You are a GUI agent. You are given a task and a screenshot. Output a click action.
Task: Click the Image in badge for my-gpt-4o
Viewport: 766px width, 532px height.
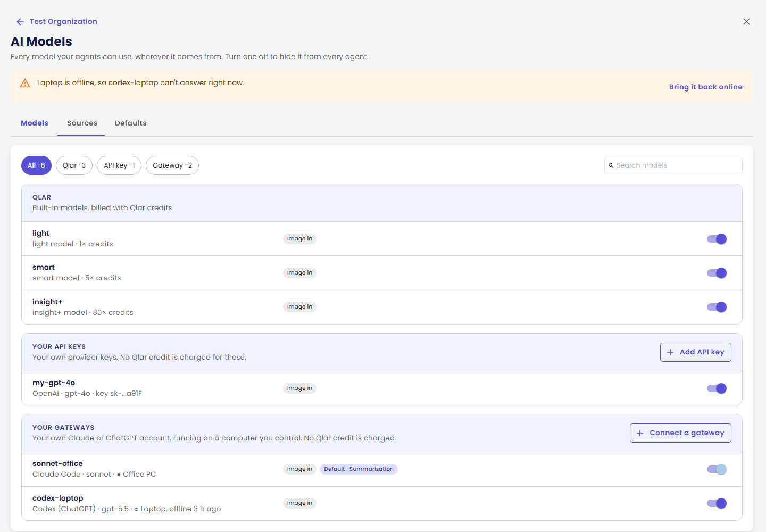click(x=299, y=388)
